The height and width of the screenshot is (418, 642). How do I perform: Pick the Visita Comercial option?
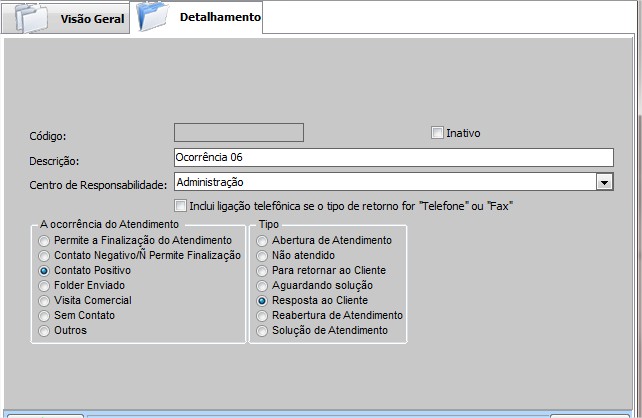pyautogui.click(x=44, y=301)
